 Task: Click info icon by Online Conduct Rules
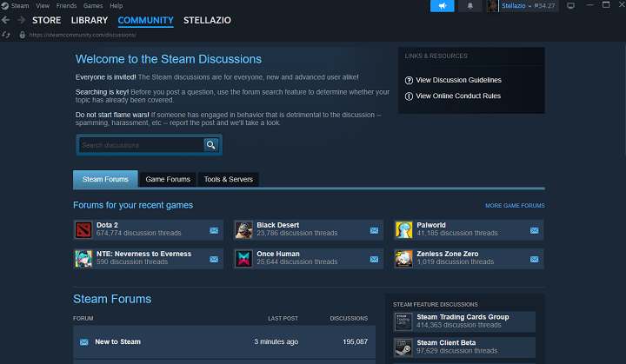(409, 96)
